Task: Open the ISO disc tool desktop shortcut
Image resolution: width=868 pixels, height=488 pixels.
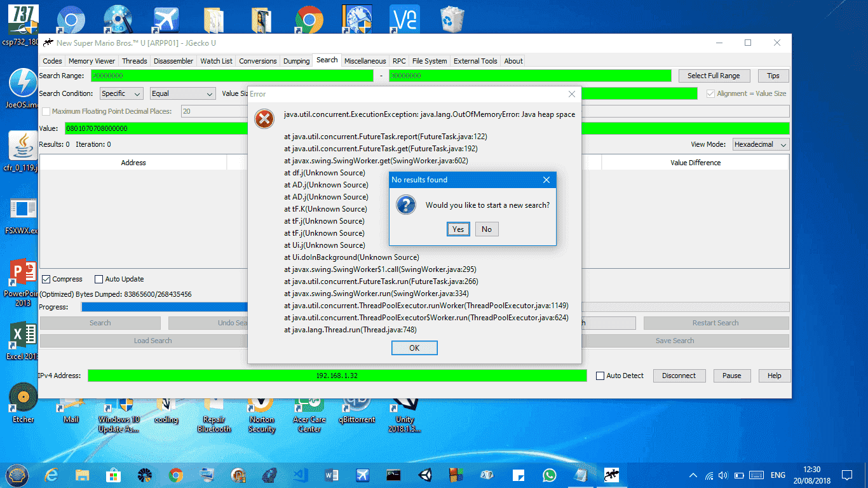Action: tap(118, 19)
